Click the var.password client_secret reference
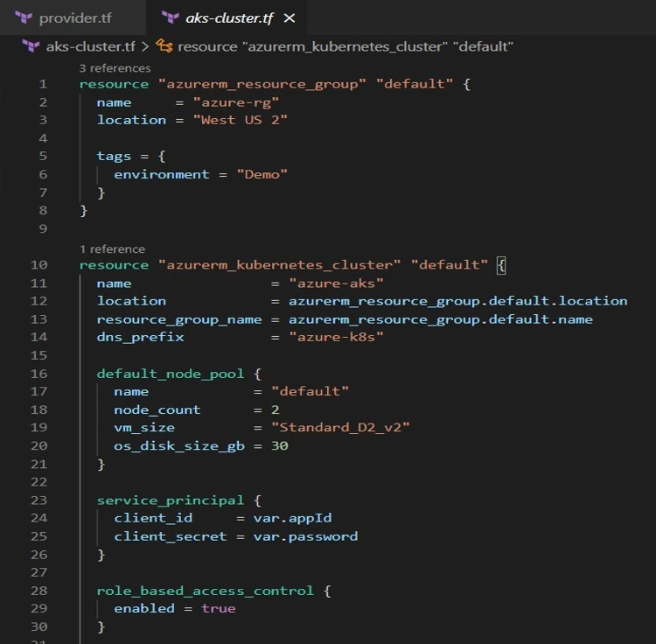This screenshot has height=644, width=656. click(x=305, y=536)
